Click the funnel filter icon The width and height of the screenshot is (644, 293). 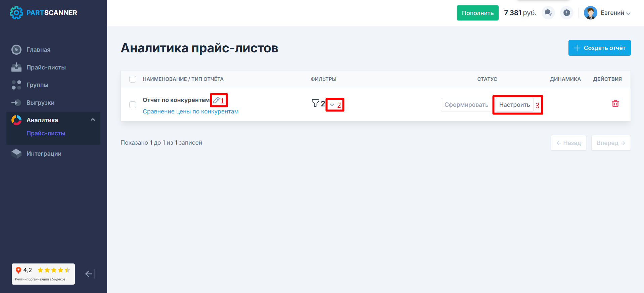point(315,103)
